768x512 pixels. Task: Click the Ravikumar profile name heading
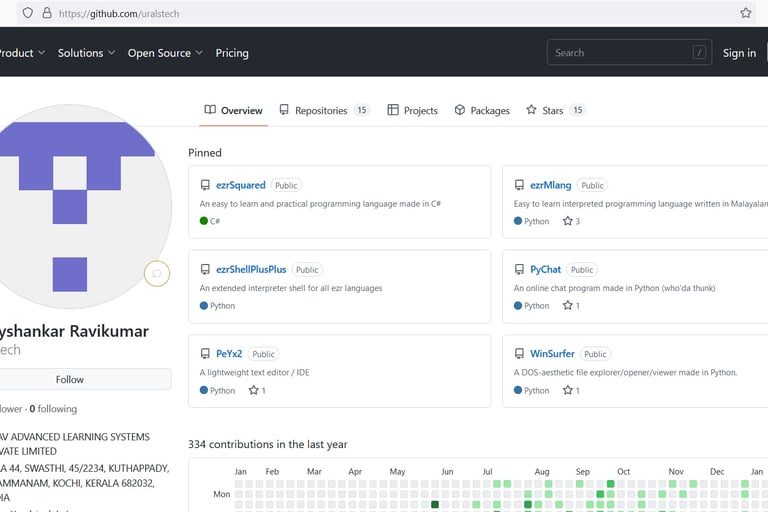(x=74, y=332)
